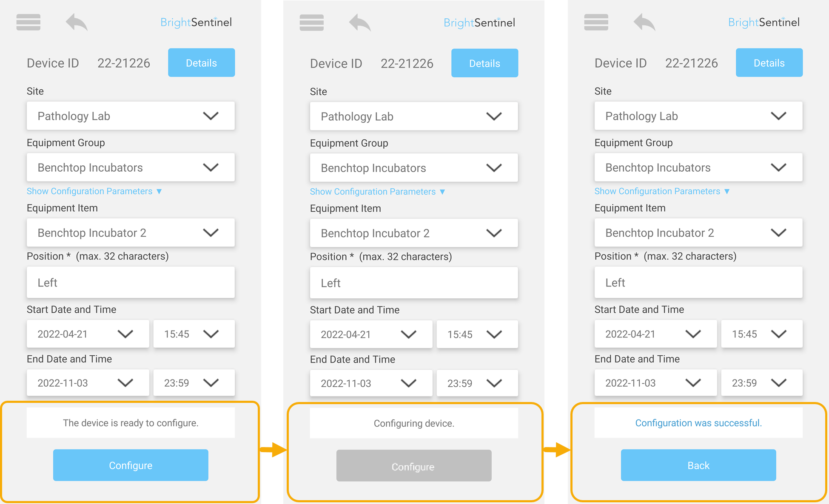
Task: Open Equipment Group dropdown in middle screen
Action: click(414, 168)
